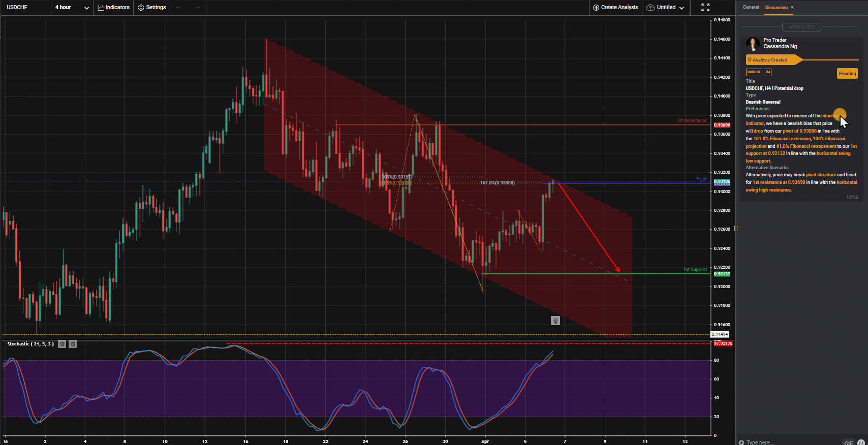Close the Discussion tab

tap(792, 7)
